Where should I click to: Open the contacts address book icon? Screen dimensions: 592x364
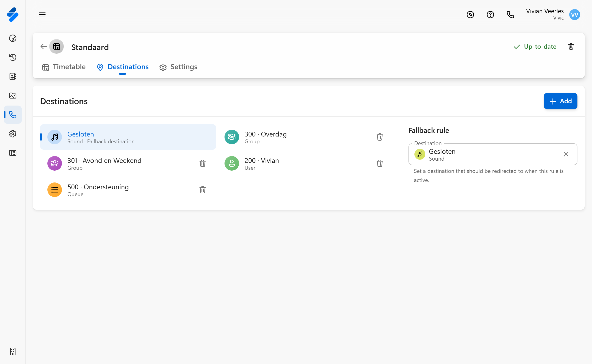[13, 77]
